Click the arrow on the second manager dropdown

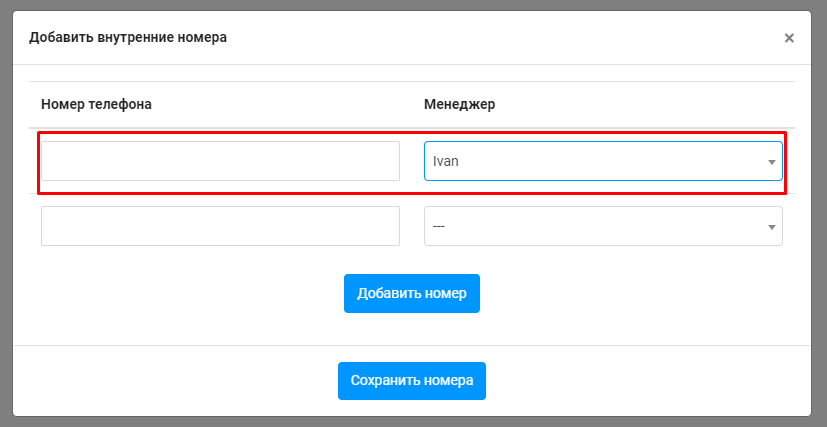click(771, 227)
